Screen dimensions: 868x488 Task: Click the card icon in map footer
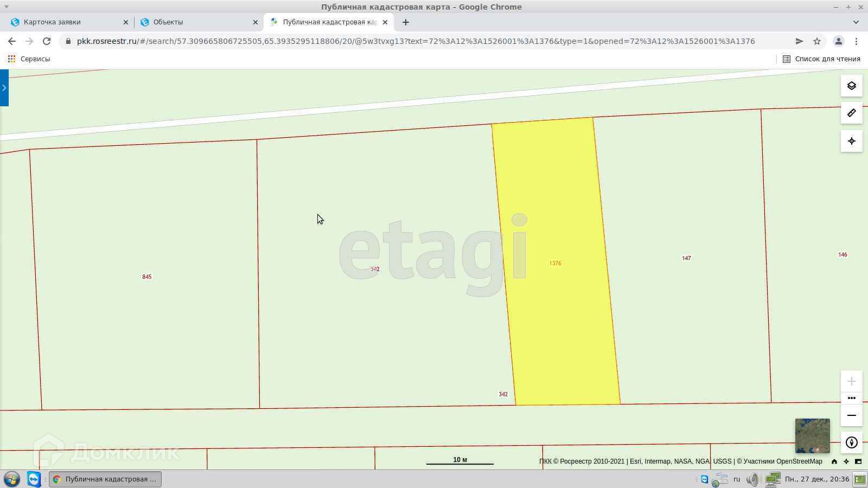pos(858,461)
